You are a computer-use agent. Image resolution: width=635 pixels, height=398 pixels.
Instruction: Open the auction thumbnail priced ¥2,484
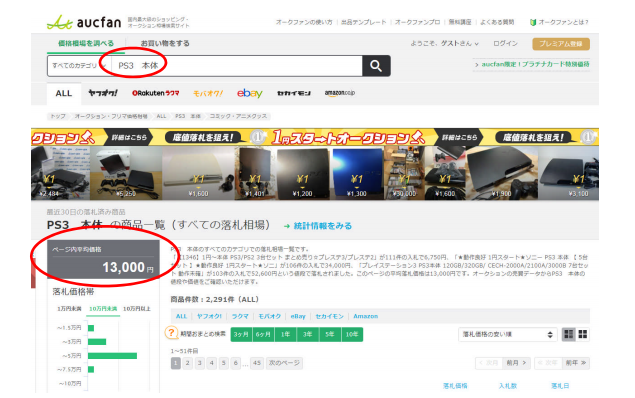click(x=60, y=173)
